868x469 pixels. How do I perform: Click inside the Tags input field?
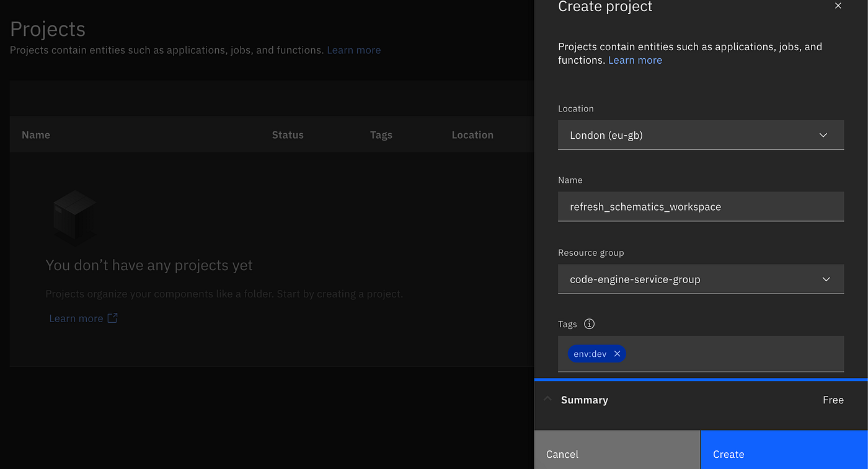(732, 354)
